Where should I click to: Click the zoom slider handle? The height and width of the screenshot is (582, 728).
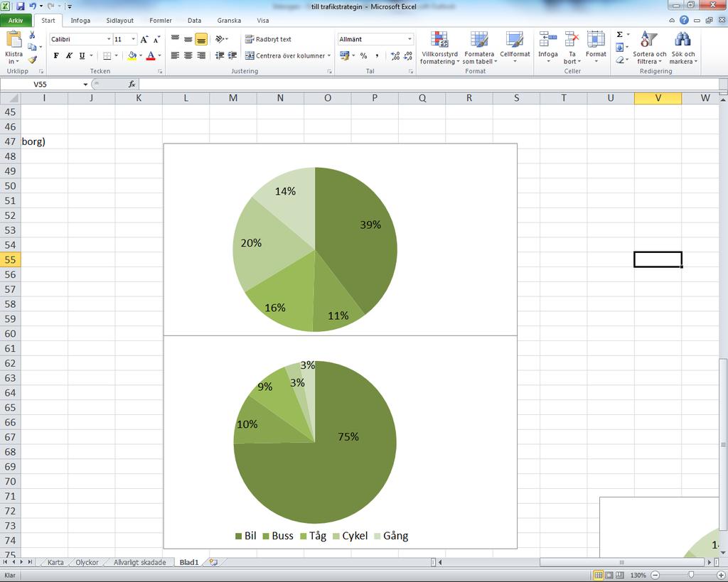point(691,575)
